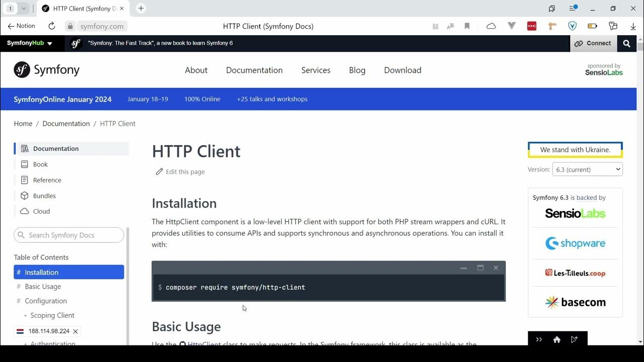Click the gray V extension icon
Image resolution: width=644 pixels, height=362 pixels.
pyautogui.click(x=512, y=26)
